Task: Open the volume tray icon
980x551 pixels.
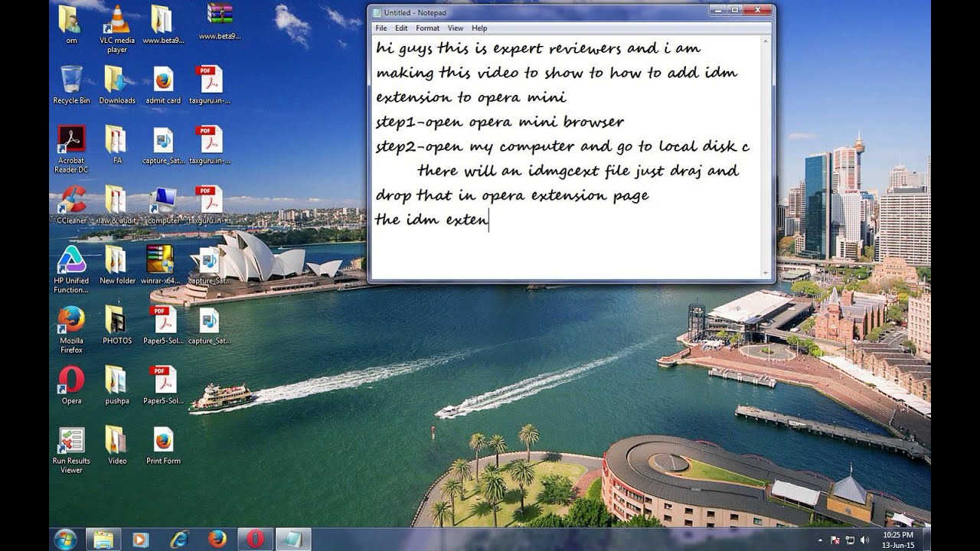Action: [x=864, y=540]
